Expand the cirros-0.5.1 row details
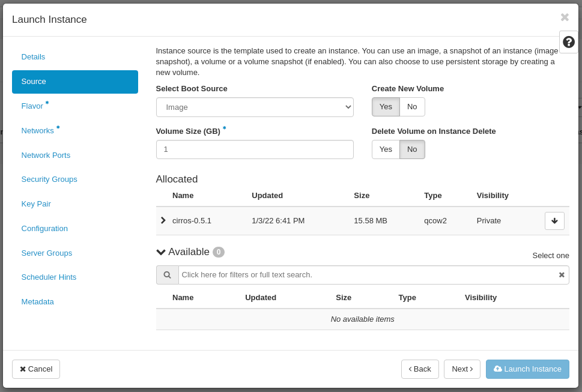This screenshot has width=582, height=392. click(x=163, y=220)
